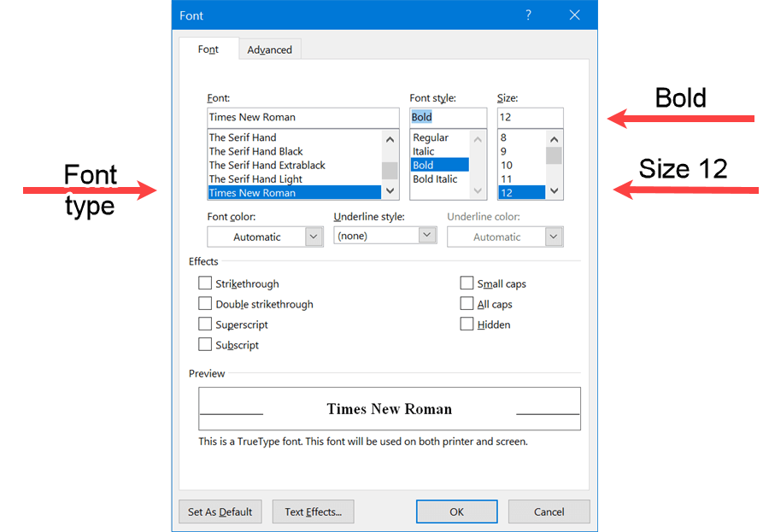769x532 pixels.
Task: Click the Help question mark icon
Action: pos(528,15)
